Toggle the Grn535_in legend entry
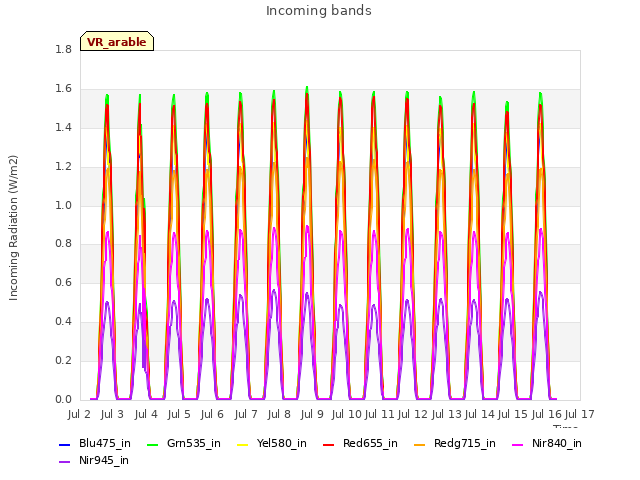Screen dimensions: 640x480 (184, 443)
